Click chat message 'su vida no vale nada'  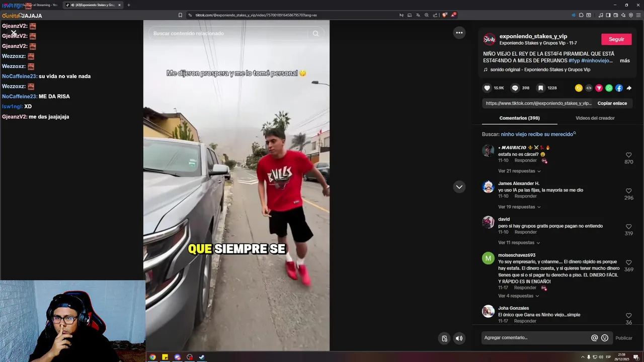64,76
